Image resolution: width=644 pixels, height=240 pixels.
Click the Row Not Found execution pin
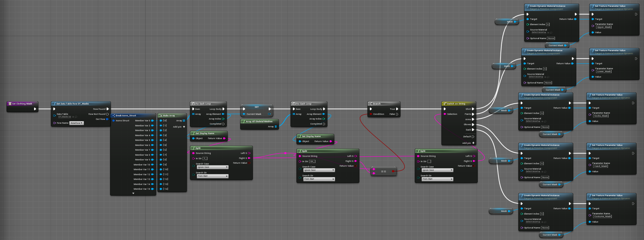coord(107,114)
